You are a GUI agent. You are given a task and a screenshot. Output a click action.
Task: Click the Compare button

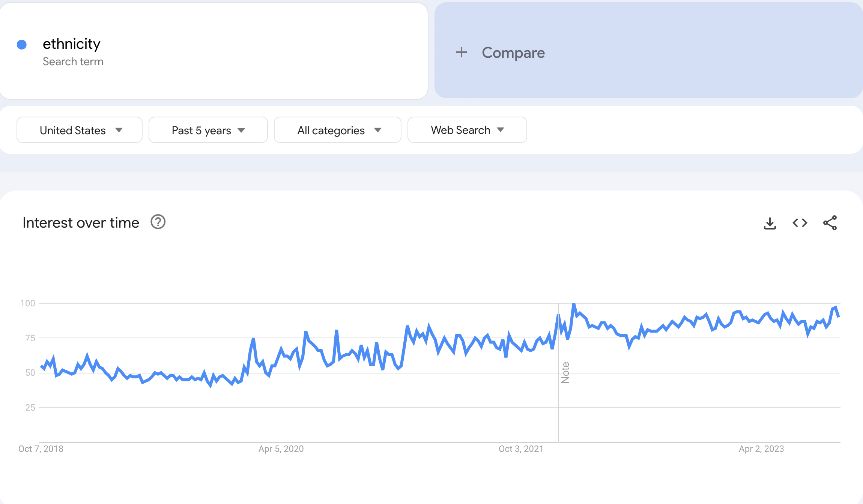pos(513,52)
